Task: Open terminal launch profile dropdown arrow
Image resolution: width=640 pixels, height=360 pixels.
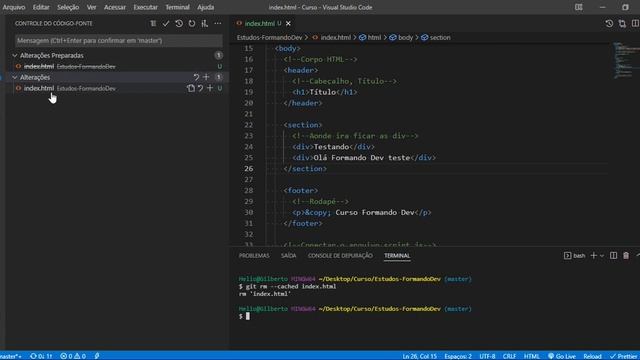Action: click(602, 256)
